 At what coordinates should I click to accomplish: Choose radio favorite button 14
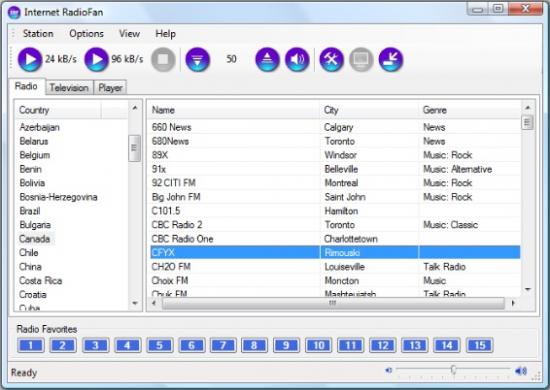pos(447,345)
